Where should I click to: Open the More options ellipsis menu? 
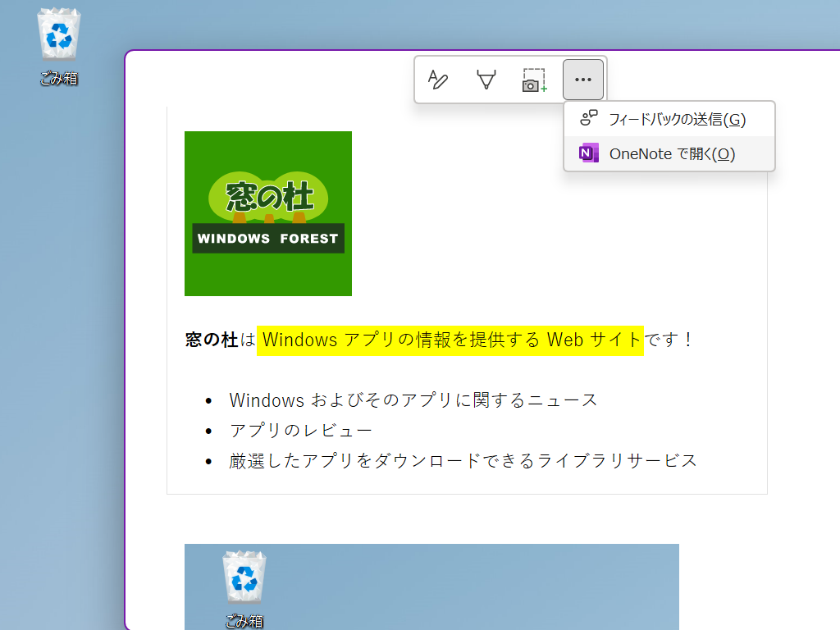coord(583,80)
